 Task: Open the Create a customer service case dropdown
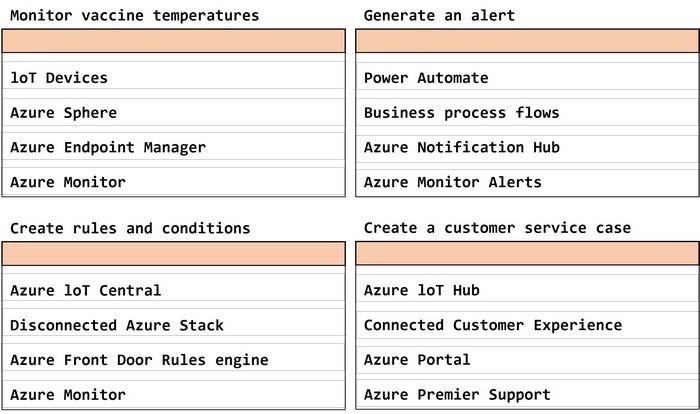pos(527,254)
